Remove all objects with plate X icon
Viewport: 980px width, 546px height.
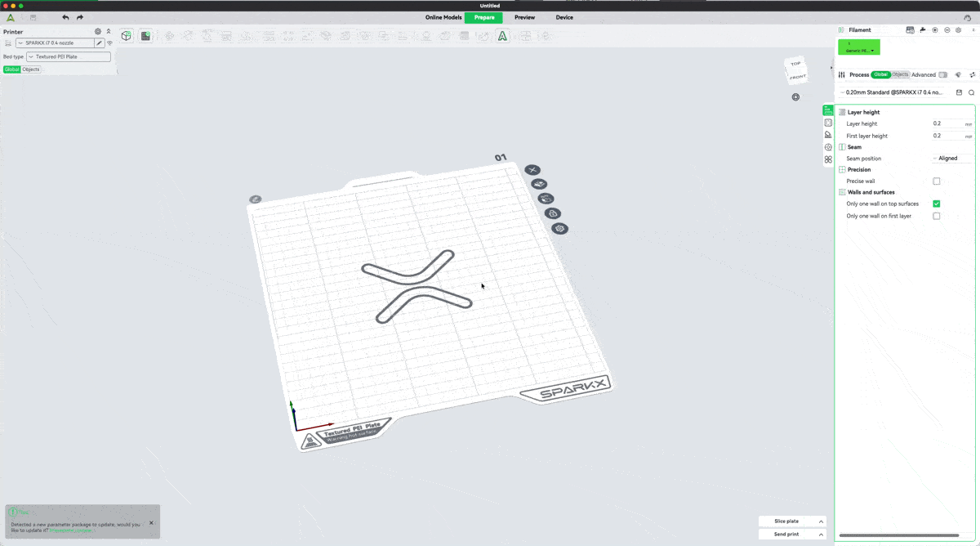click(x=532, y=170)
